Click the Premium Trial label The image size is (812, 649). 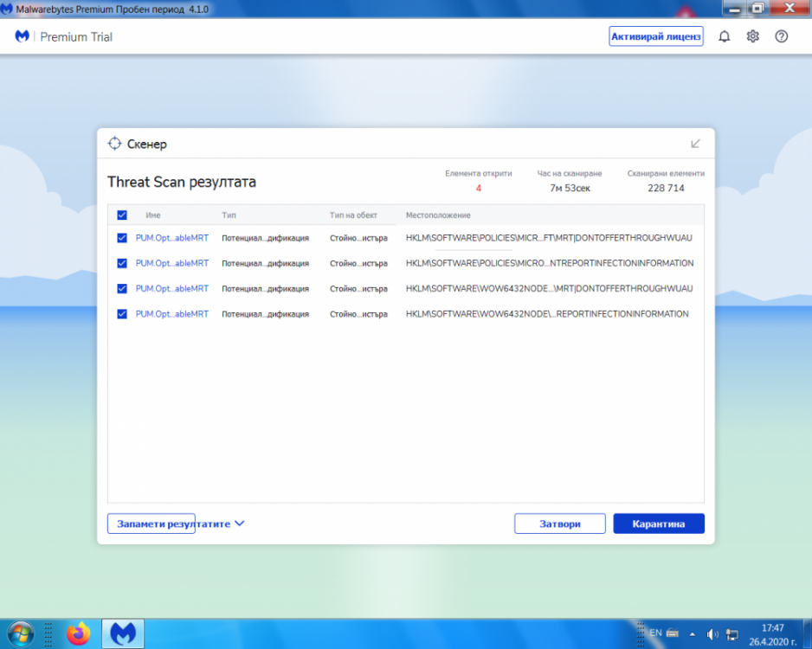[76, 36]
